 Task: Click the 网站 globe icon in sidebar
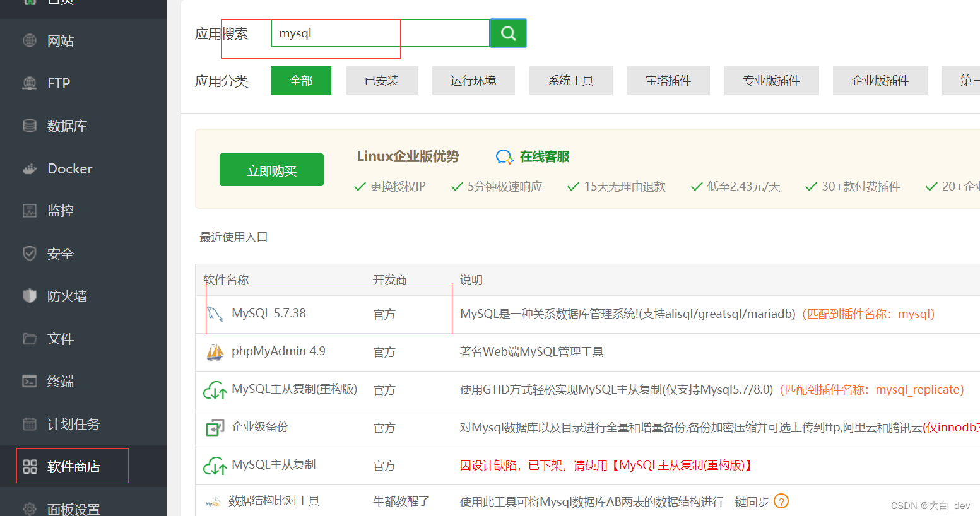click(x=30, y=40)
